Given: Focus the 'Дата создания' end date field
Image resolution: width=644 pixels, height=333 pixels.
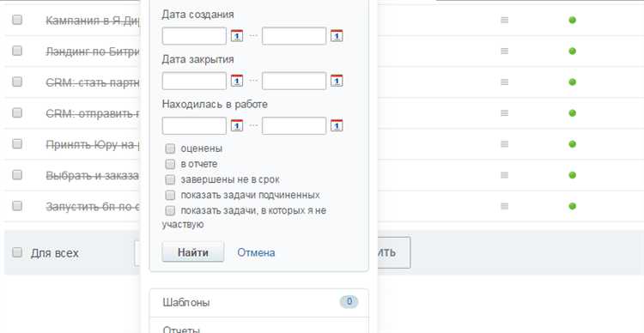Looking at the screenshot, I should [294, 36].
